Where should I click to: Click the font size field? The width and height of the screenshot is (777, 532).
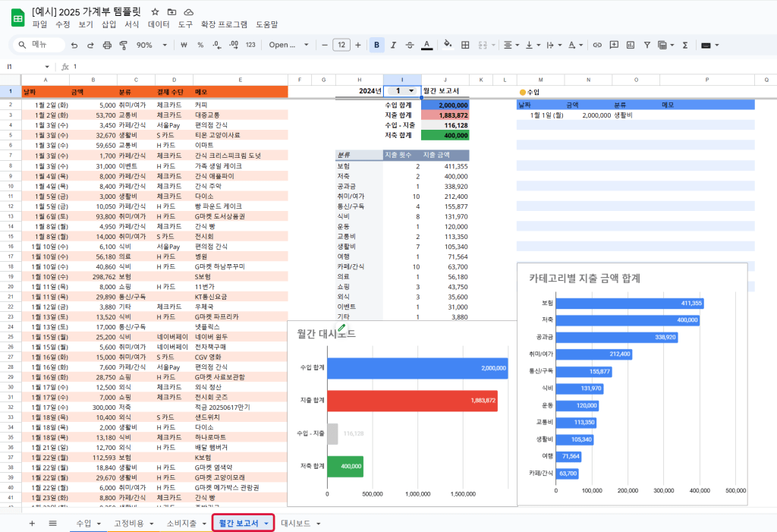[x=341, y=45]
